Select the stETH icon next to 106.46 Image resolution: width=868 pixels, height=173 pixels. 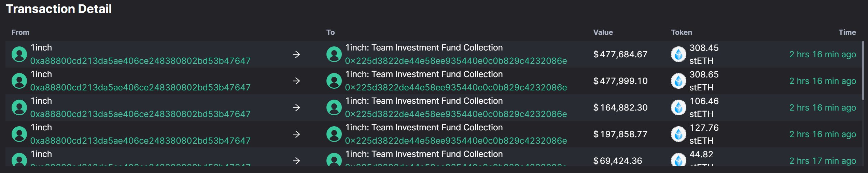point(678,107)
